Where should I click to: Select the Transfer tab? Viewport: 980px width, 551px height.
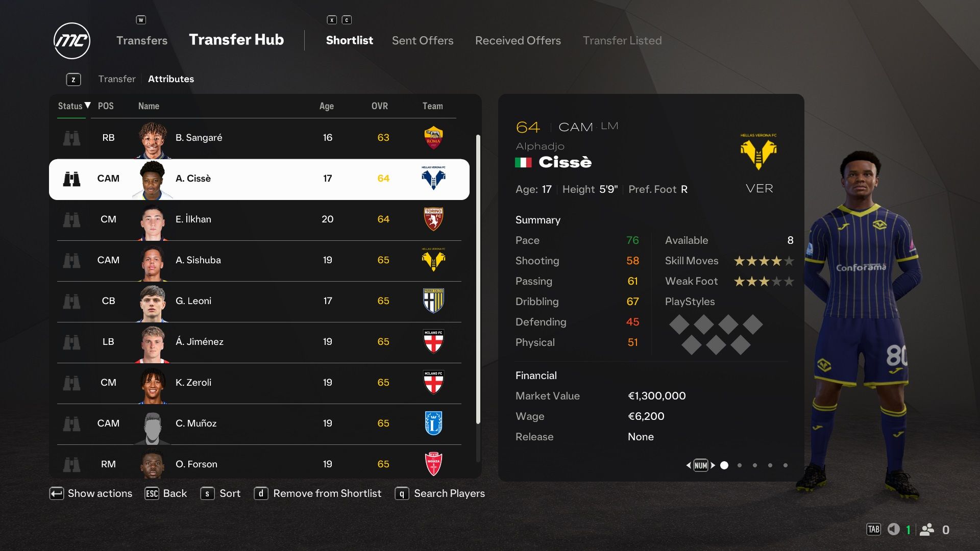pos(116,79)
